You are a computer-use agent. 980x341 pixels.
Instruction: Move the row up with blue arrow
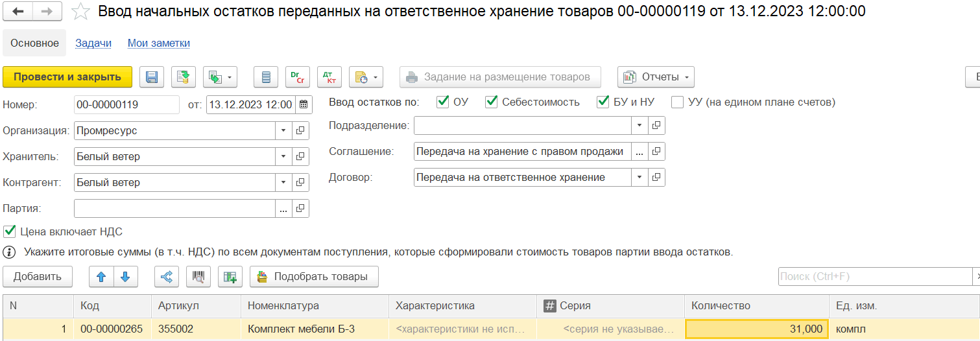[x=101, y=277]
